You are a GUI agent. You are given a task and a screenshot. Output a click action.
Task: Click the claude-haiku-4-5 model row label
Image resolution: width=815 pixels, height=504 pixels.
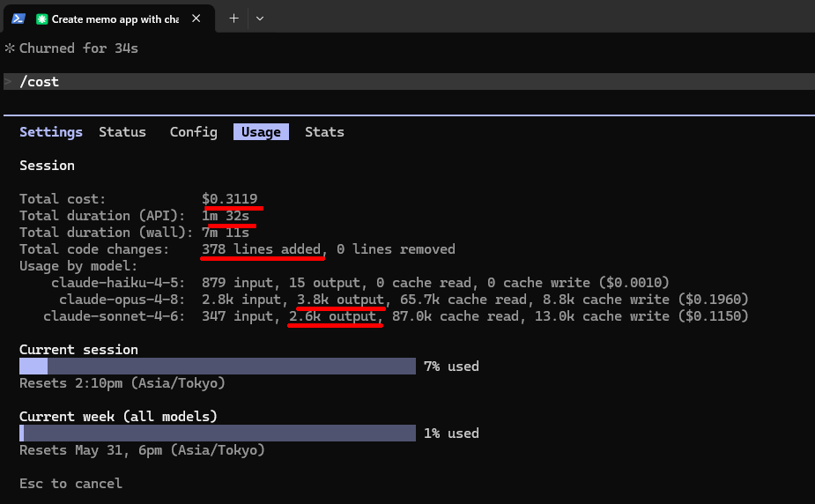pos(118,283)
